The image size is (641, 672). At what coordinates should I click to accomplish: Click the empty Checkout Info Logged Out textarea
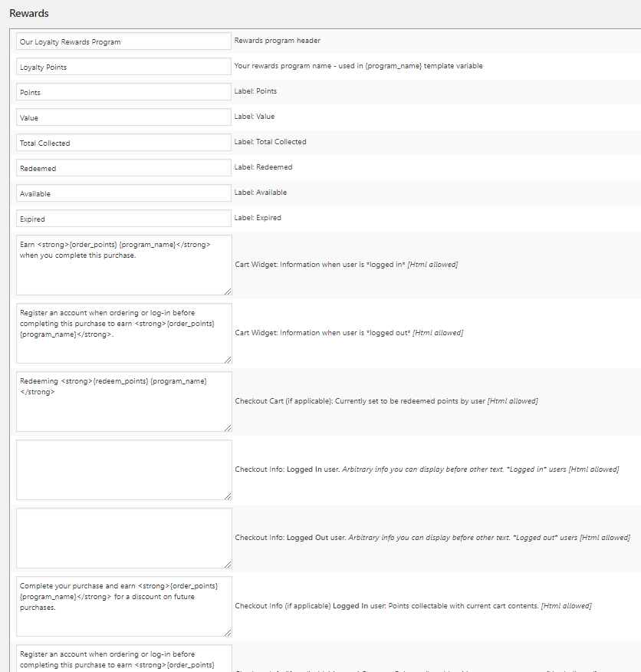(x=124, y=539)
